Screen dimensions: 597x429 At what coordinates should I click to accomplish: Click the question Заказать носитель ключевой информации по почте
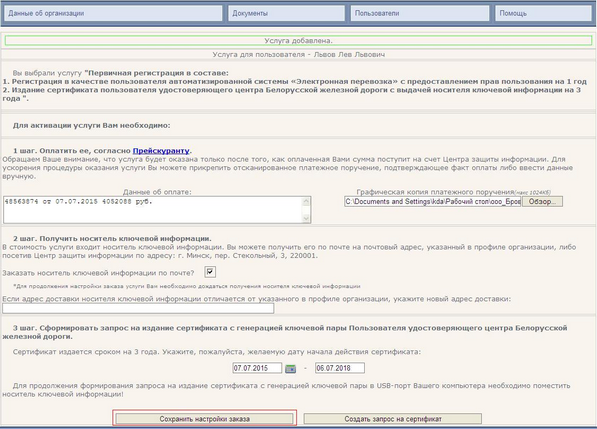tap(98, 273)
